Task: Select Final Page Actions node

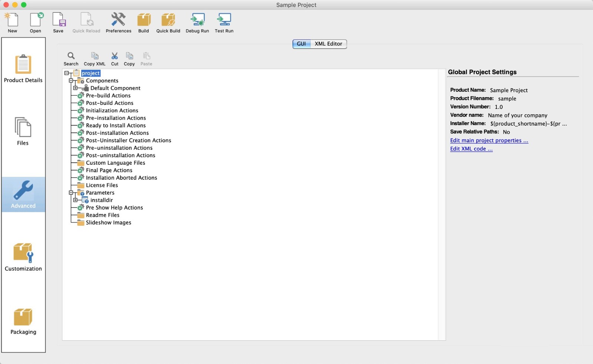Action: click(109, 170)
